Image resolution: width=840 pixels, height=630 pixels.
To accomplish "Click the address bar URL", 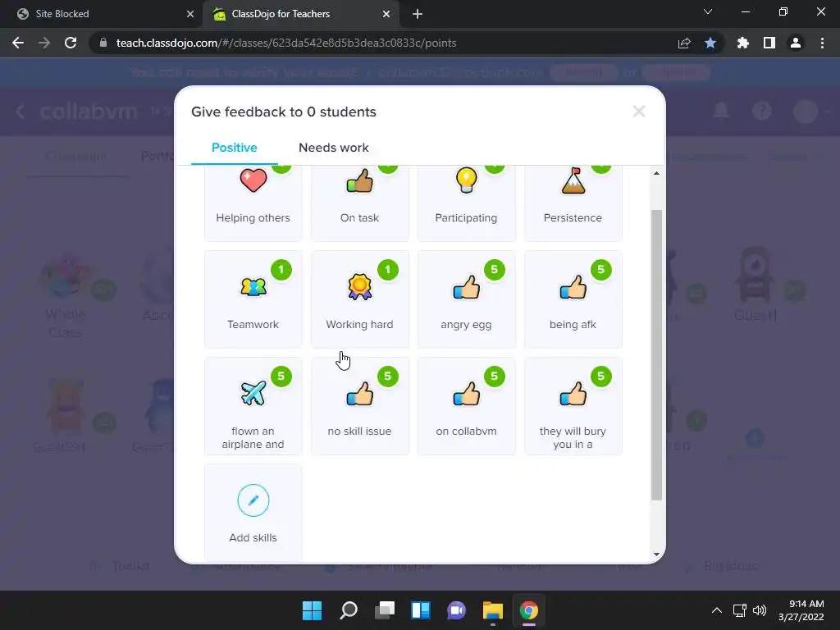I will [286, 43].
